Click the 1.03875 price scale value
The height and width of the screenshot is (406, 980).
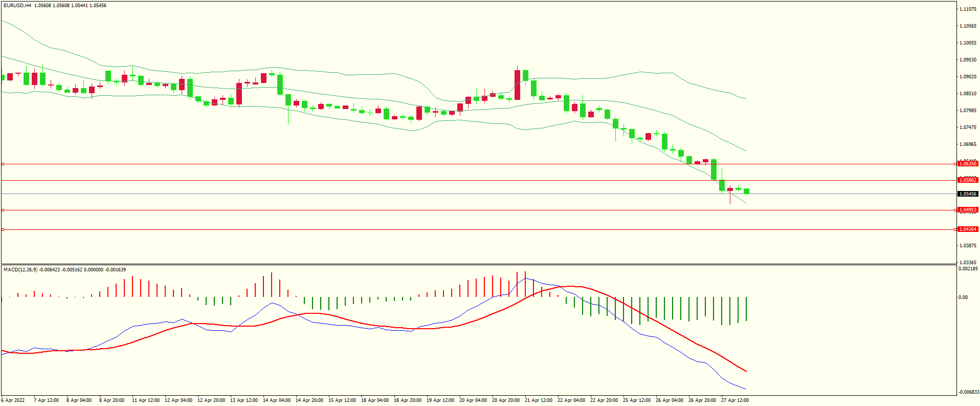click(x=967, y=246)
